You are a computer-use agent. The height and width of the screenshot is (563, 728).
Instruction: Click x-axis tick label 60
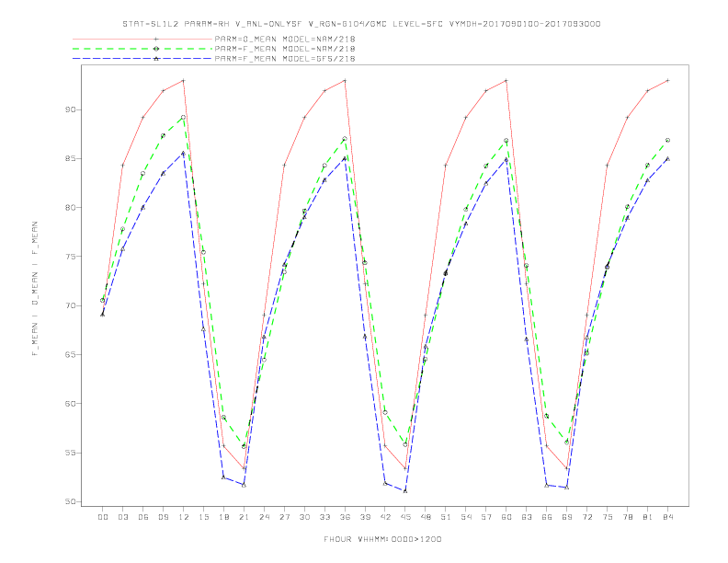click(506, 517)
